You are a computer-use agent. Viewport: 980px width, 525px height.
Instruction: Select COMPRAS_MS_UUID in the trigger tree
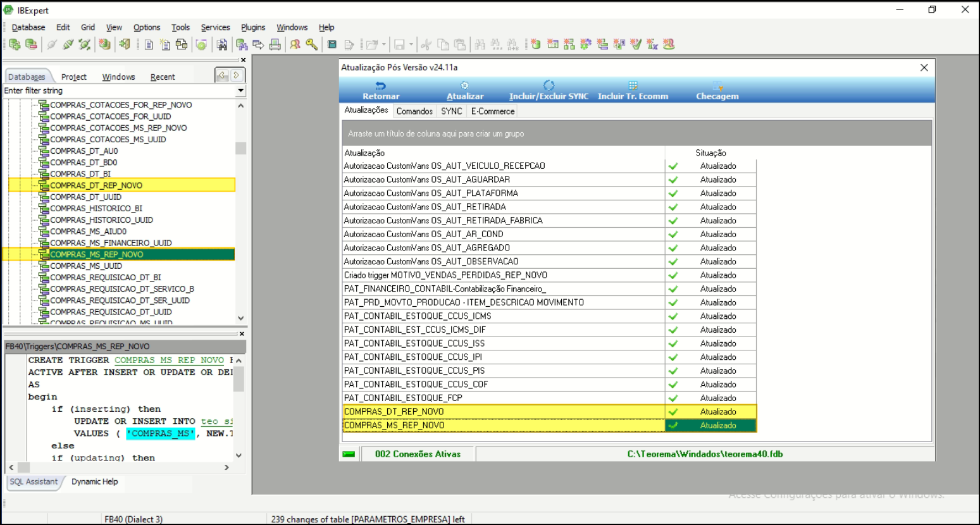click(x=86, y=266)
